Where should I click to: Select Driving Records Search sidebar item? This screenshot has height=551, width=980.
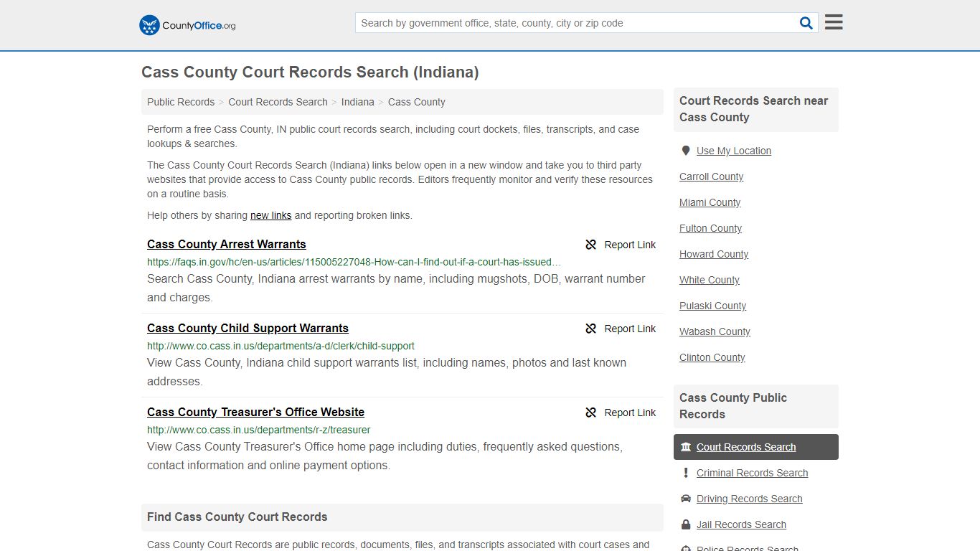click(749, 499)
